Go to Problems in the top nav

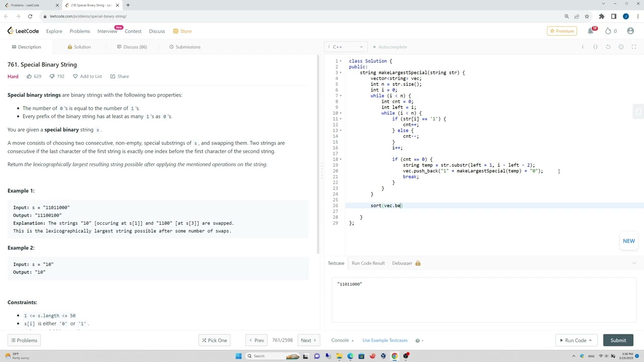(80, 31)
